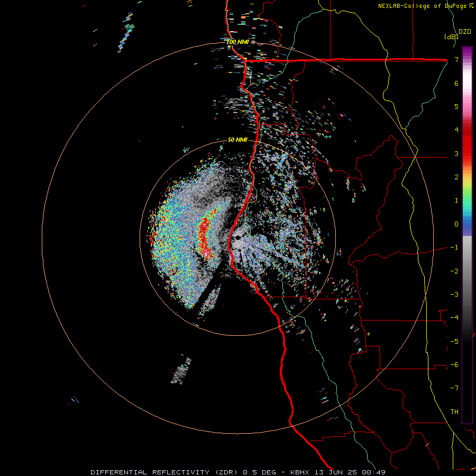Click the -5 value on the scale
Screen dimensions: 476x476
tap(454, 342)
